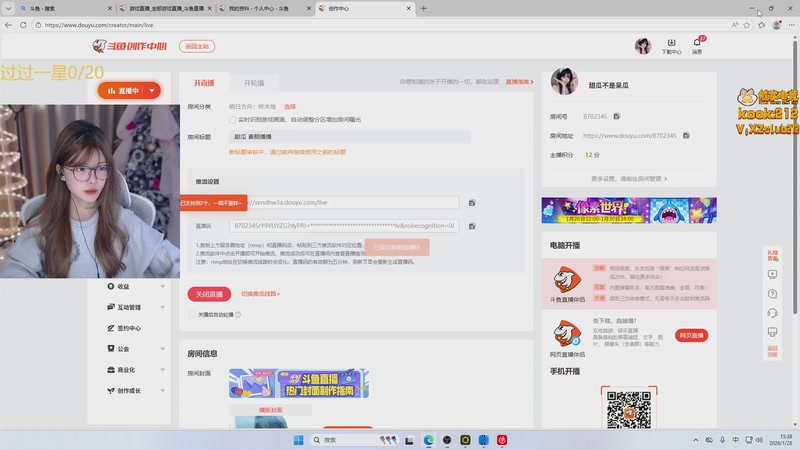
Task: Toggle 关播后自动轮播 checkbox
Action: tap(192, 315)
